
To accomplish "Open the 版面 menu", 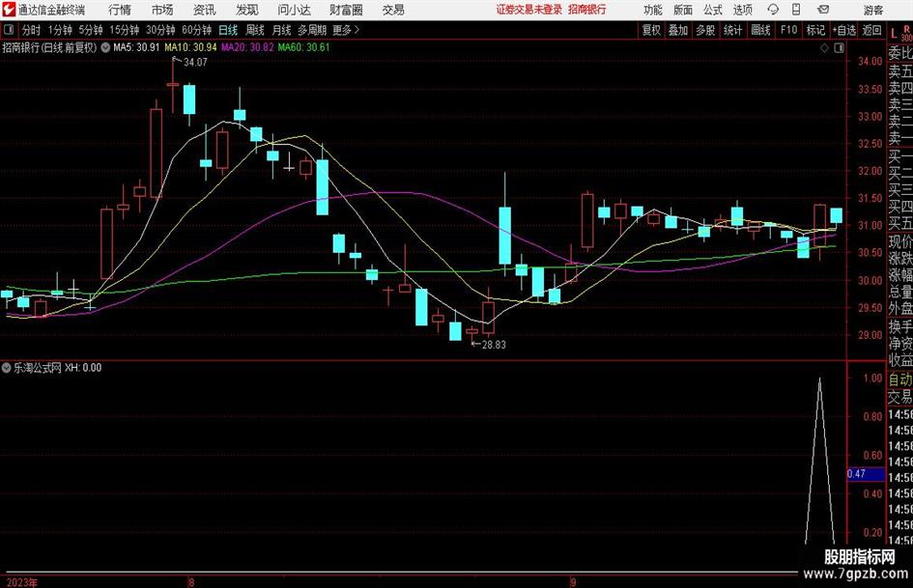I will (x=683, y=10).
